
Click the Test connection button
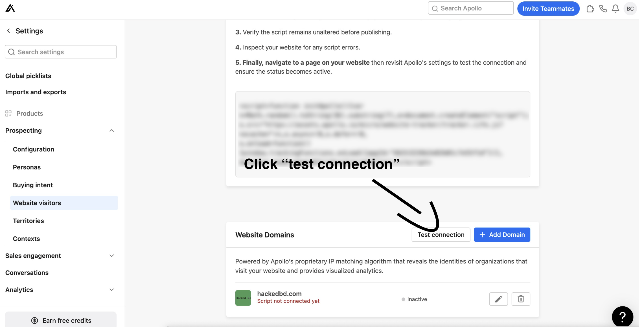(441, 235)
